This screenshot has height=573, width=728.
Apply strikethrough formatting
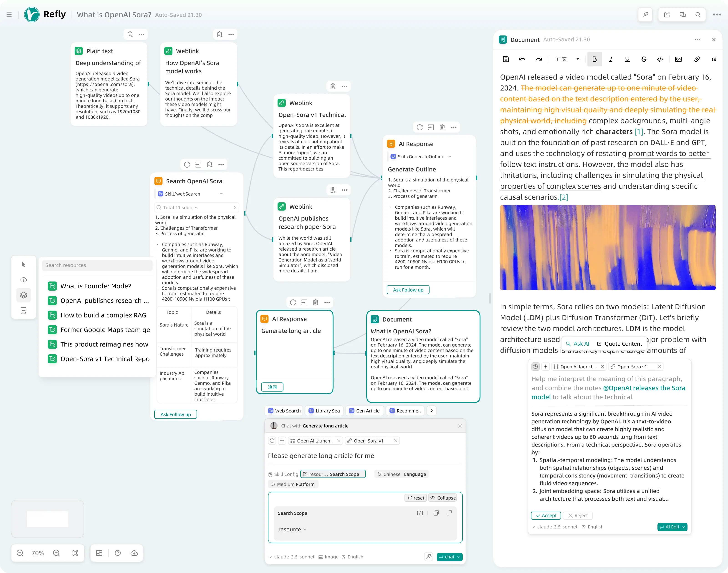pos(643,59)
